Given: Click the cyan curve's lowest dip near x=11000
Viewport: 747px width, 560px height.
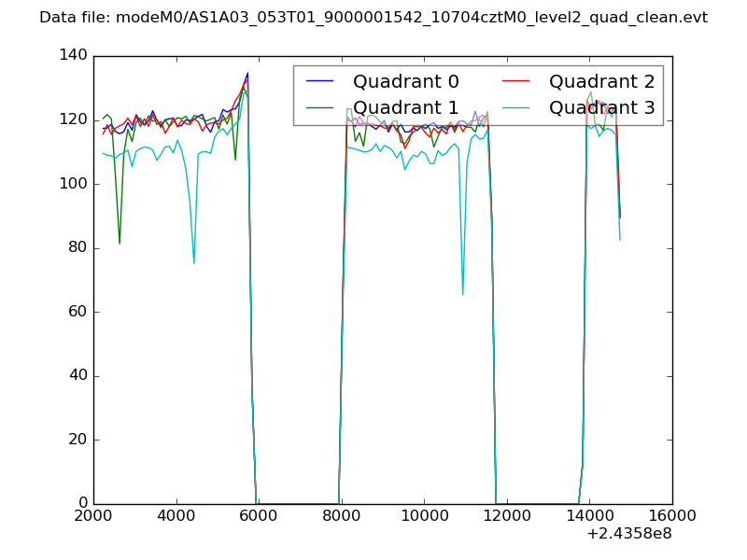Looking at the screenshot, I should (x=462, y=294).
